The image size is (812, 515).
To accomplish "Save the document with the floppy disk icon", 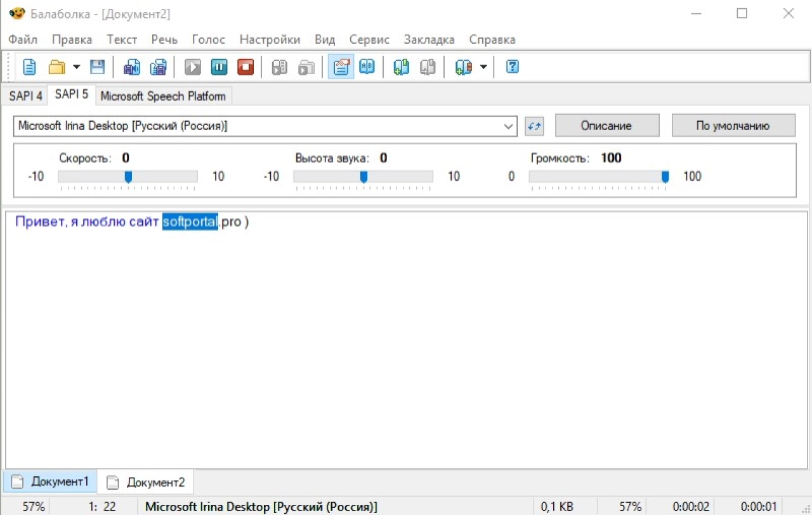I will pos(97,67).
